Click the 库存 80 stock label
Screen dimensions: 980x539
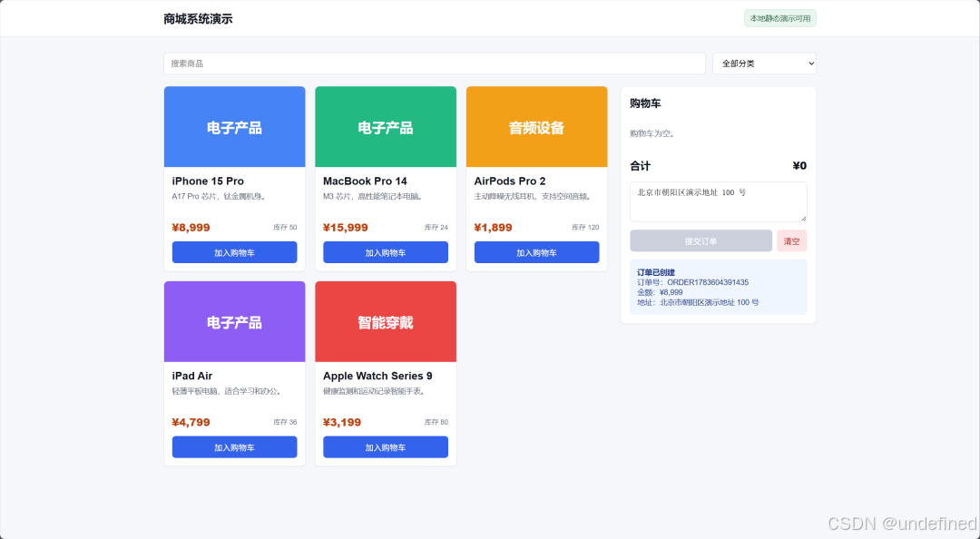pos(436,422)
